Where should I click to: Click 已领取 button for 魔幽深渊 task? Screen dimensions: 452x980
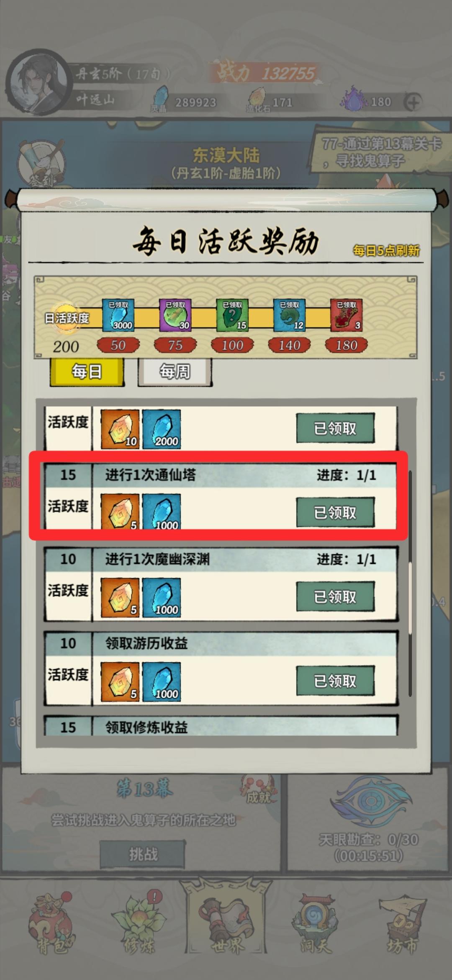coord(335,596)
